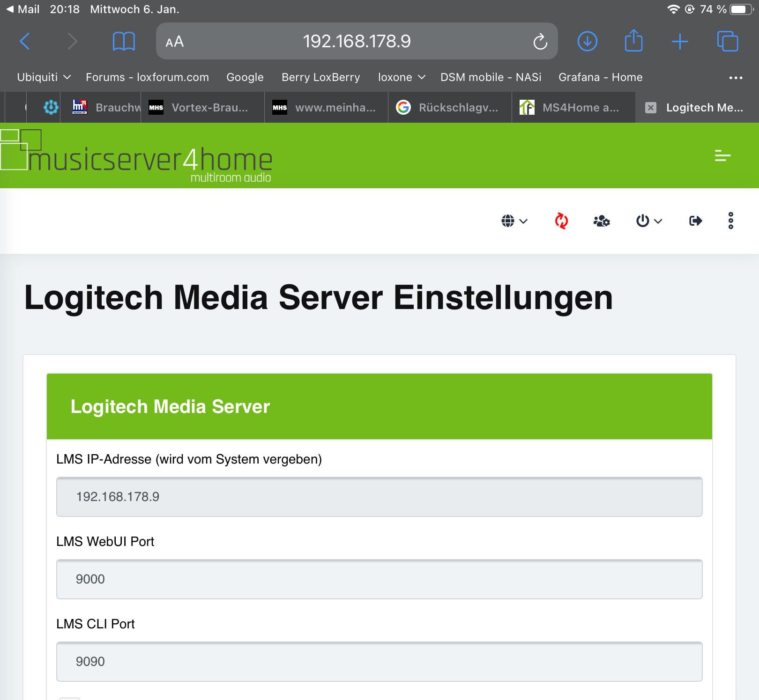Expand the language globe dropdown

(514, 221)
